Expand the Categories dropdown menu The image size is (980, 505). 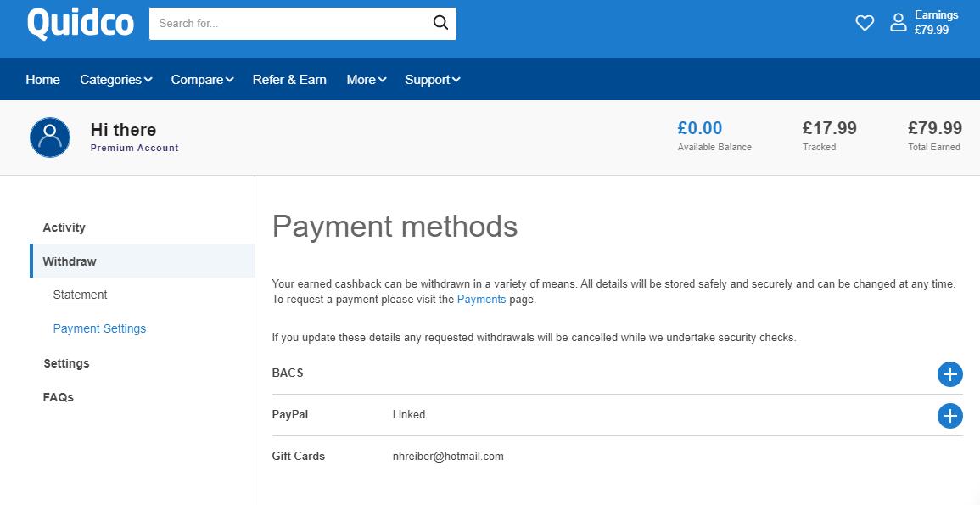(x=115, y=80)
